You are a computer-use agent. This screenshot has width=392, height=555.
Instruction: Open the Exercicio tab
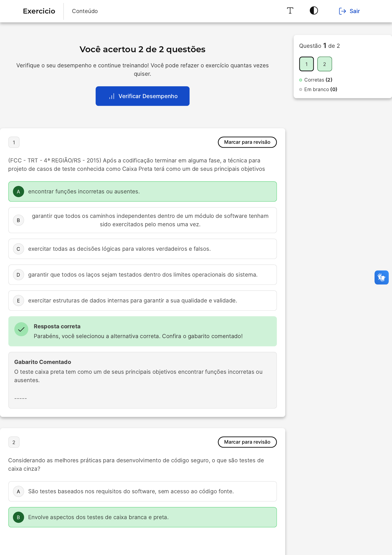point(39,11)
